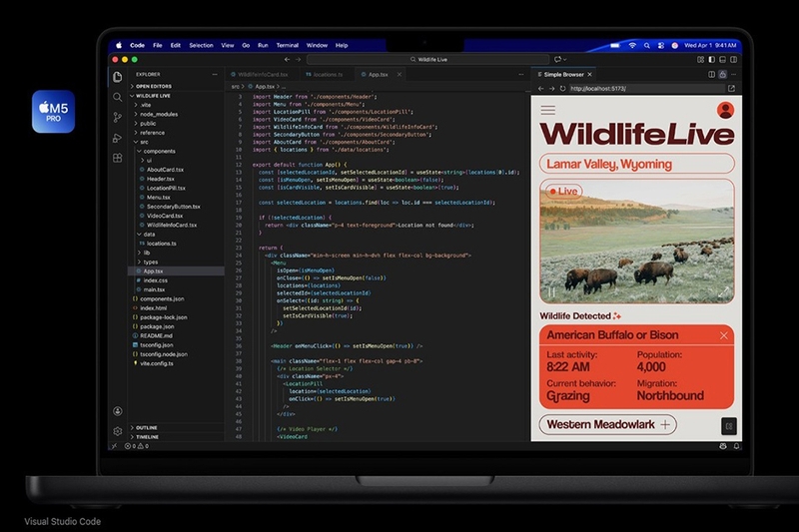Click the Lamar Valley, Wyoming location pill
The image size is (799, 532).
coord(636,164)
